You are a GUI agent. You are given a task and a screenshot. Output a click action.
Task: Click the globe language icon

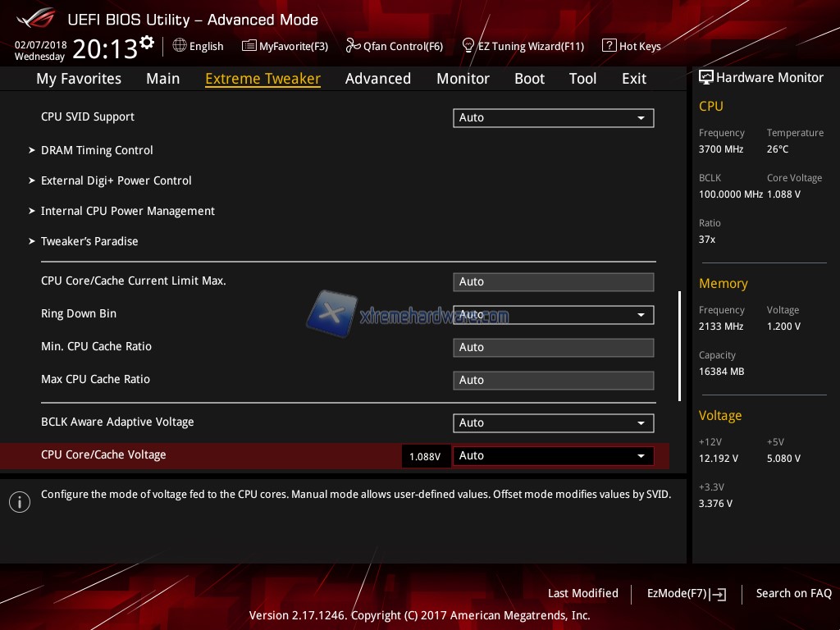pyautogui.click(x=180, y=46)
